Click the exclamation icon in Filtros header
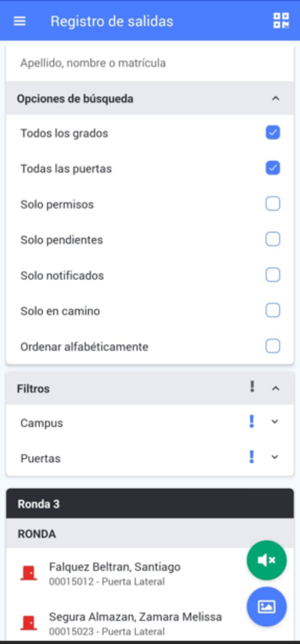 (x=252, y=387)
